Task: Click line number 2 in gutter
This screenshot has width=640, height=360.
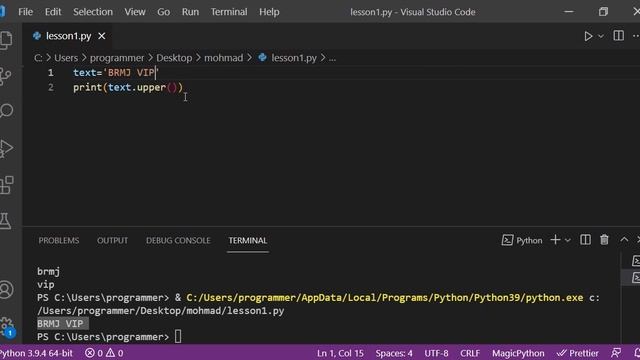Action: [x=51, y=87]
